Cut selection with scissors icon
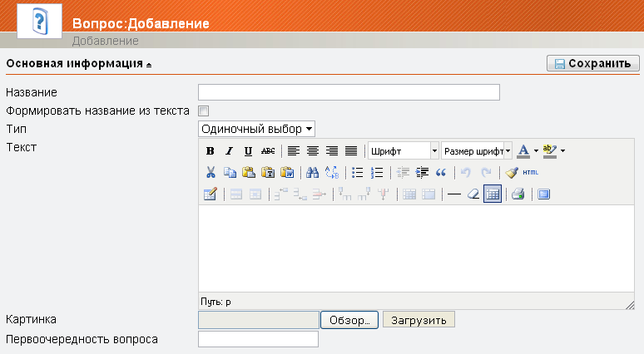 pos(211,172)
